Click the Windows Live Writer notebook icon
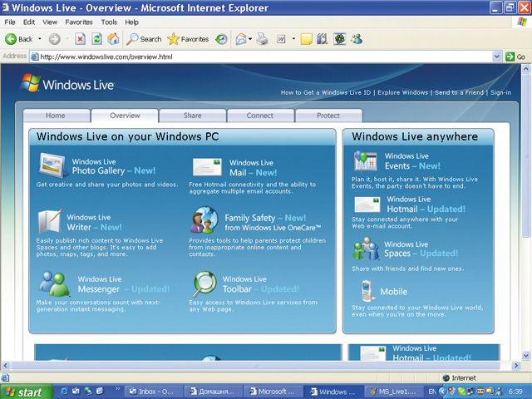The image size is (532, 399). pos(50,221)
